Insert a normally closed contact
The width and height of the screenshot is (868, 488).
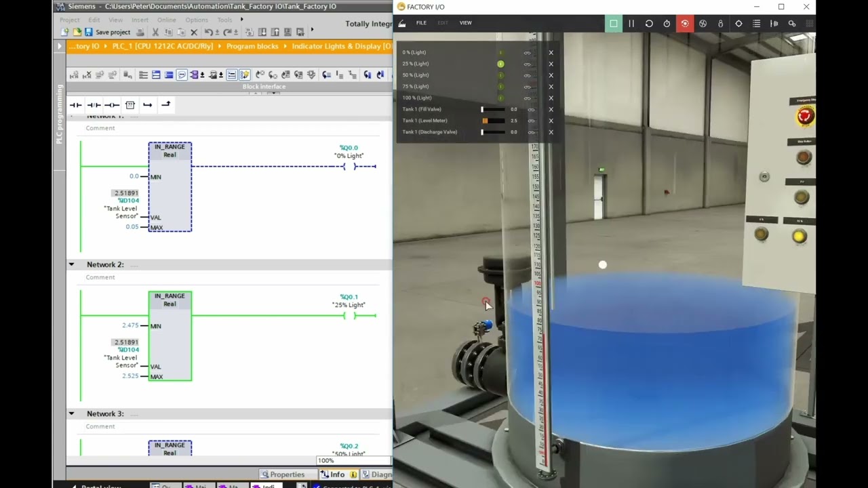(94, 105)
